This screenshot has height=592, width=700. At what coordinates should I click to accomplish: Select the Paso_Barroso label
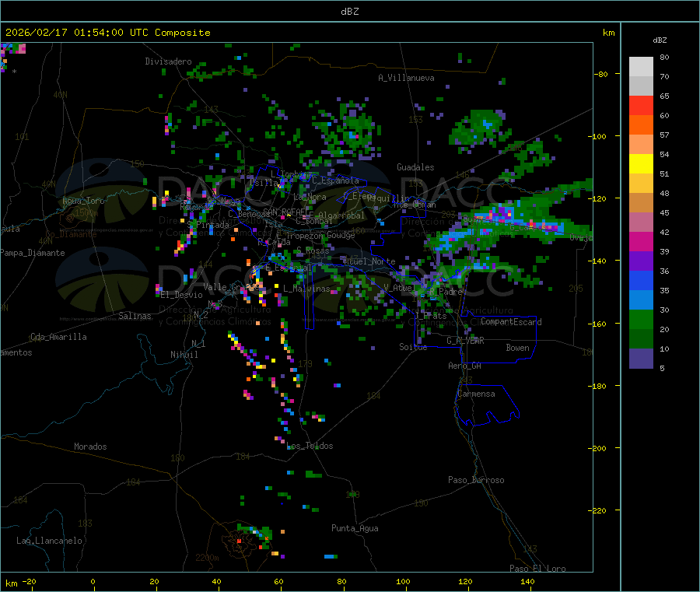[476, 480]
